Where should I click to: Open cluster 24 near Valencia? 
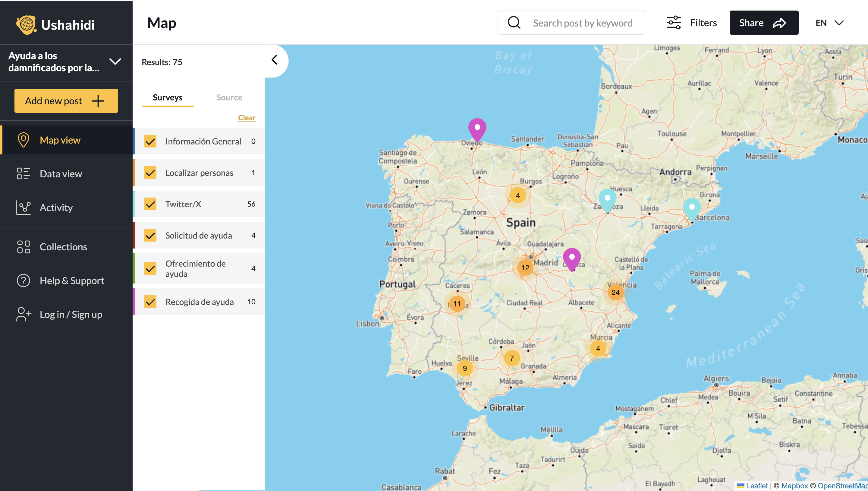point(615,292)
